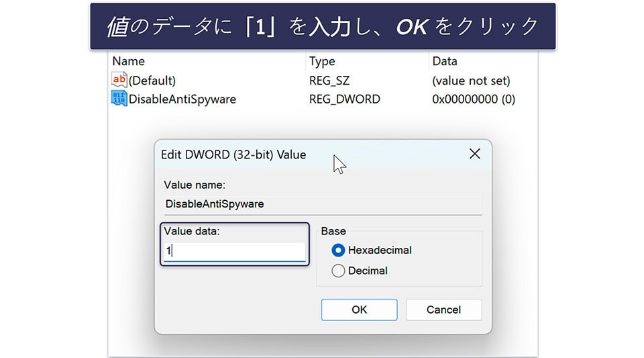
Task: Focus the Value data input field
Action: coord(235,251)
